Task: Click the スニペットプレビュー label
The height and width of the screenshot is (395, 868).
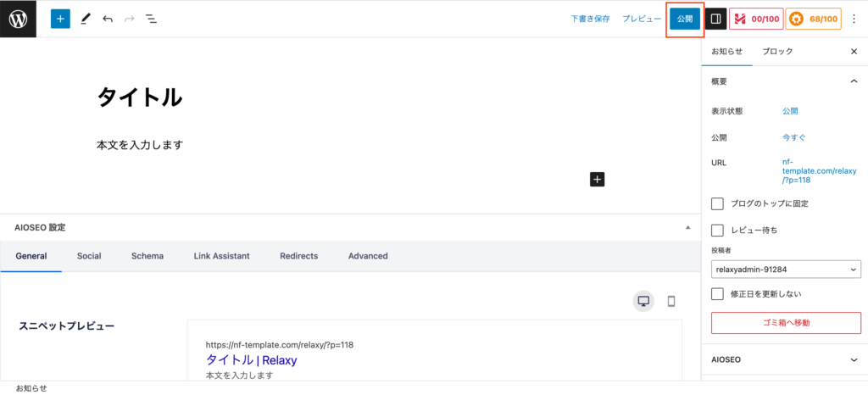Action: tap(67, 326)
